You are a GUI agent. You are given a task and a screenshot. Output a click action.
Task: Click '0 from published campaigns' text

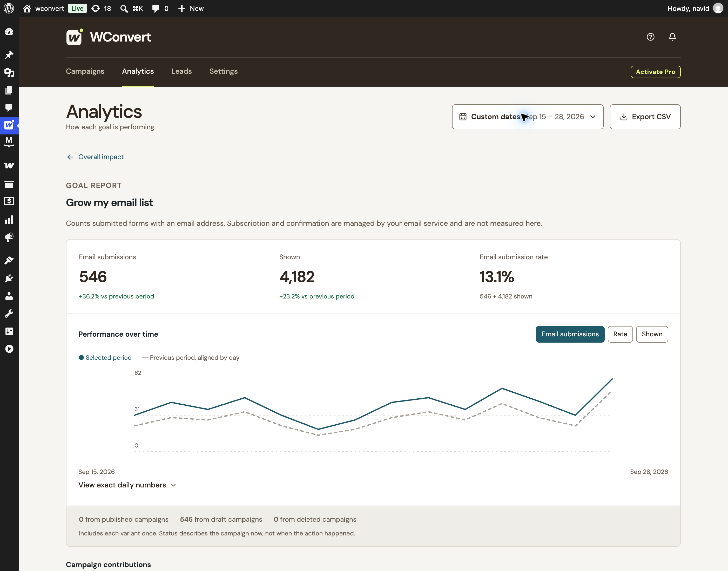pyautogui.click(x=124, y=519)
